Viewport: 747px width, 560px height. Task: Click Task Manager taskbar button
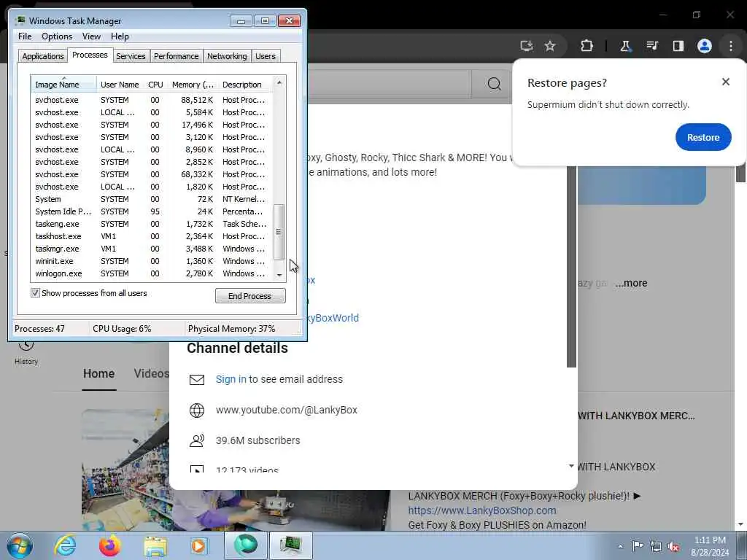291,545
